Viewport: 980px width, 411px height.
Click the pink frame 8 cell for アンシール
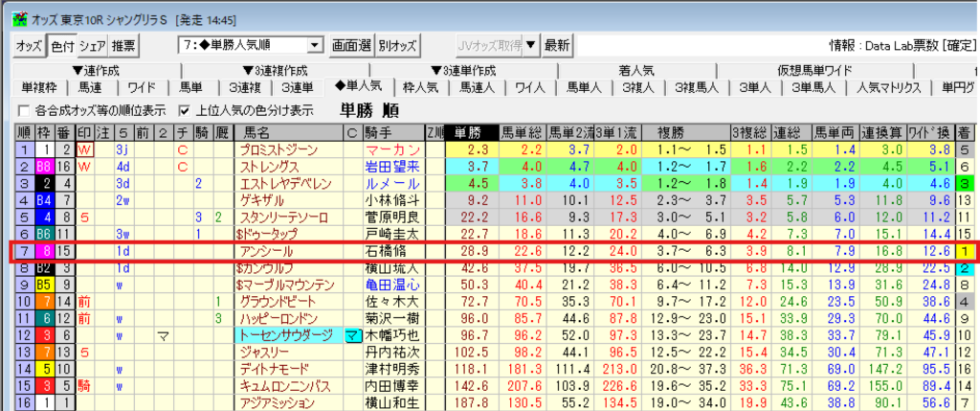coord(43,249)
